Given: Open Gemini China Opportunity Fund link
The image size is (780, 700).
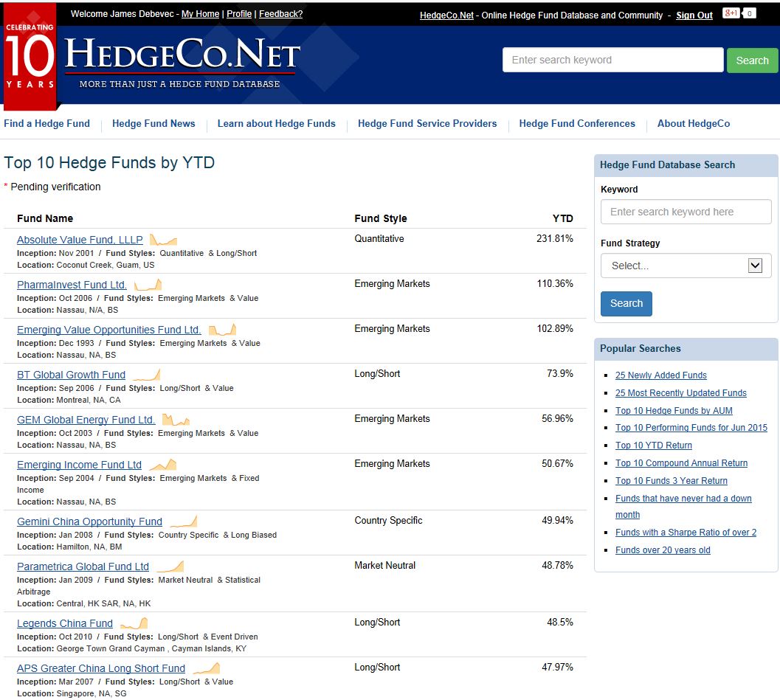Looking at the screenshot, I should 89,521.
